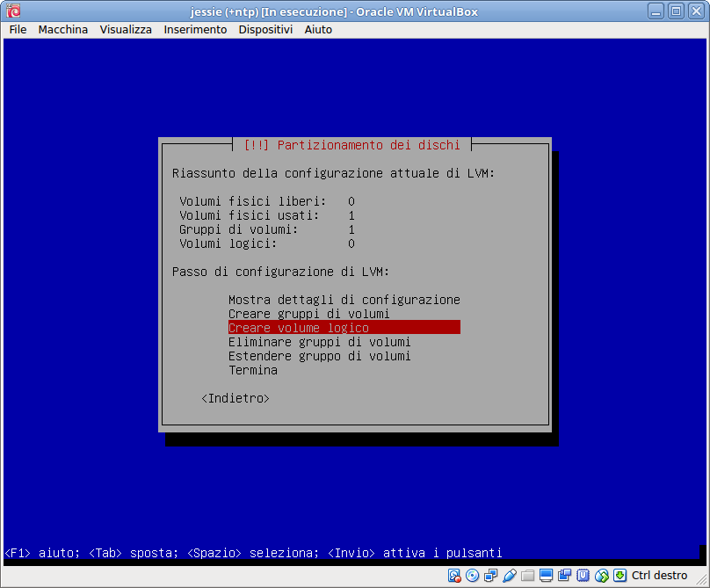Select 'Eliminare gruppi di volumi' option
Screen dimensions: 710x588
pos(319,342)
